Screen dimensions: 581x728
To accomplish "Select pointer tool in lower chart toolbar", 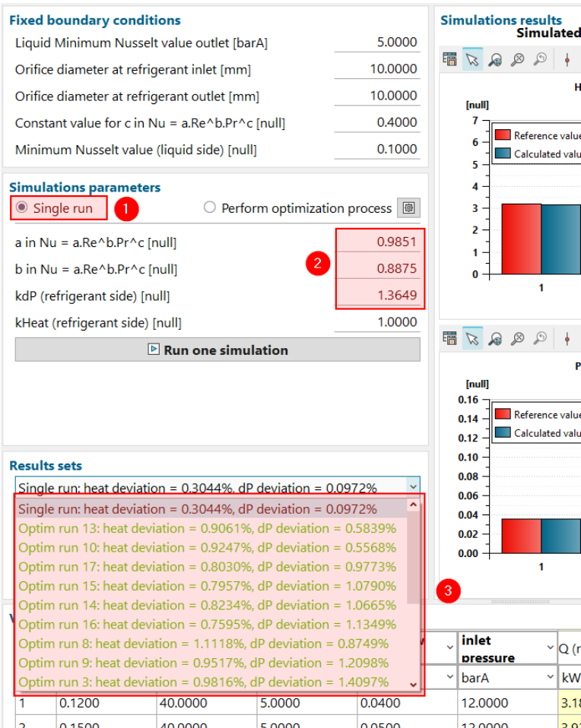I will (472, 338).
